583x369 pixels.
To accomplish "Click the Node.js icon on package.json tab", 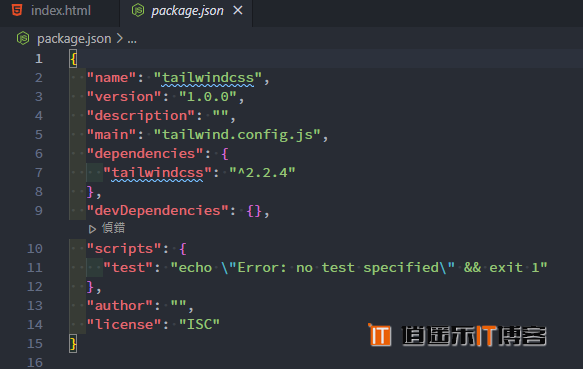I will click(x=138, y=10).
